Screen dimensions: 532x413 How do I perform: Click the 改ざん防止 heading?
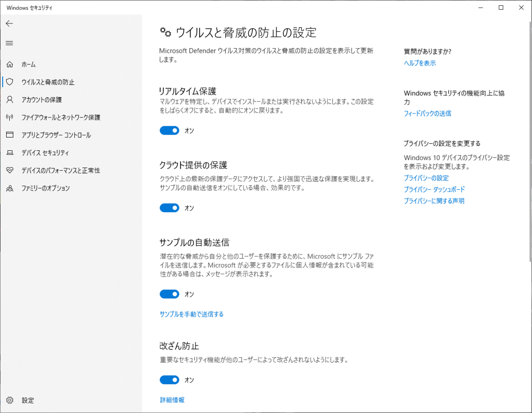179,346
